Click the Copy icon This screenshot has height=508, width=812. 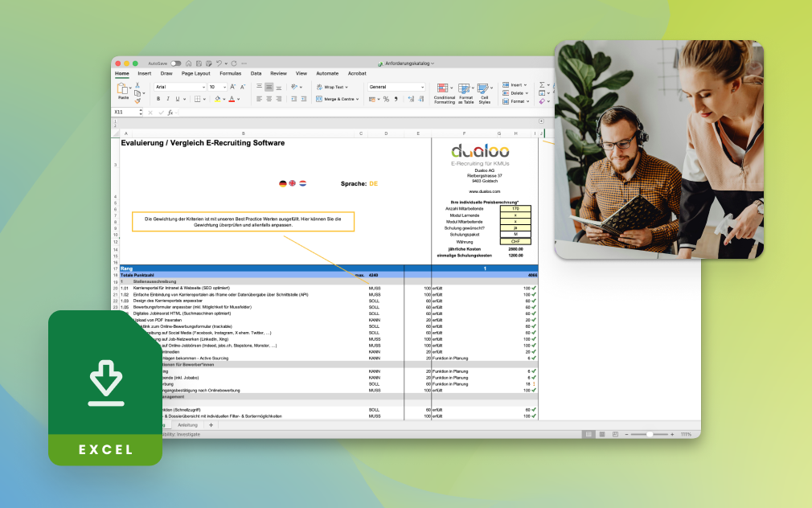click(x=137, y=93)
